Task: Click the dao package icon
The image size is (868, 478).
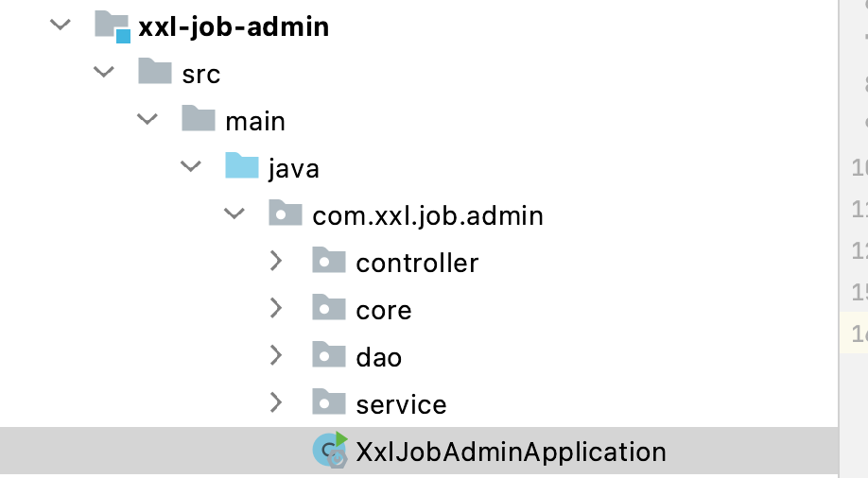Action: point(329,356)
